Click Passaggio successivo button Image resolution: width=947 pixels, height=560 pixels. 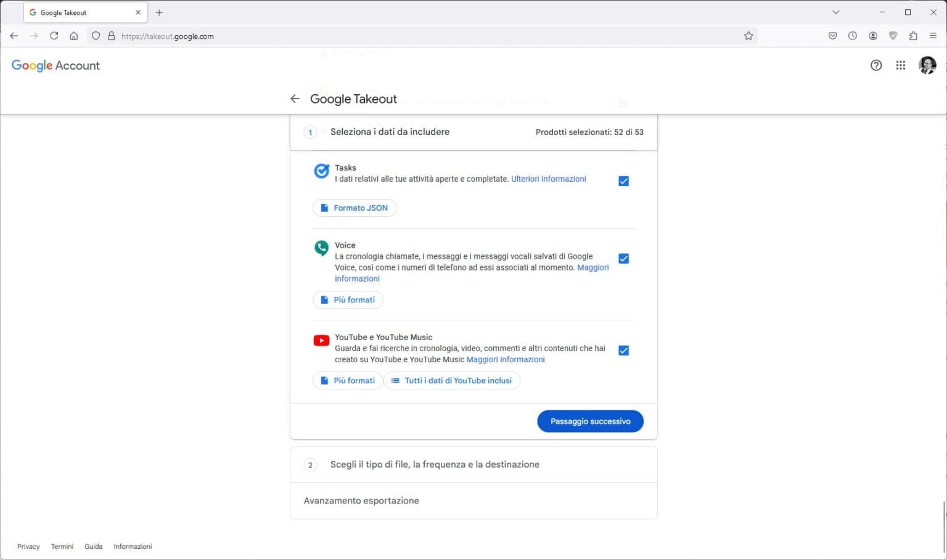coord(590,421)
